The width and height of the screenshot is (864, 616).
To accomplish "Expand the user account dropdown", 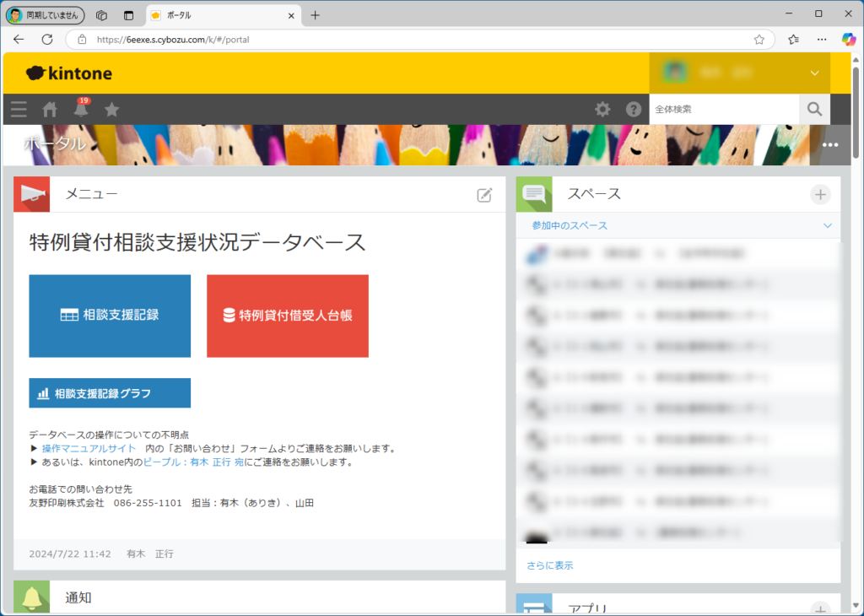I will tap(814, 73).
